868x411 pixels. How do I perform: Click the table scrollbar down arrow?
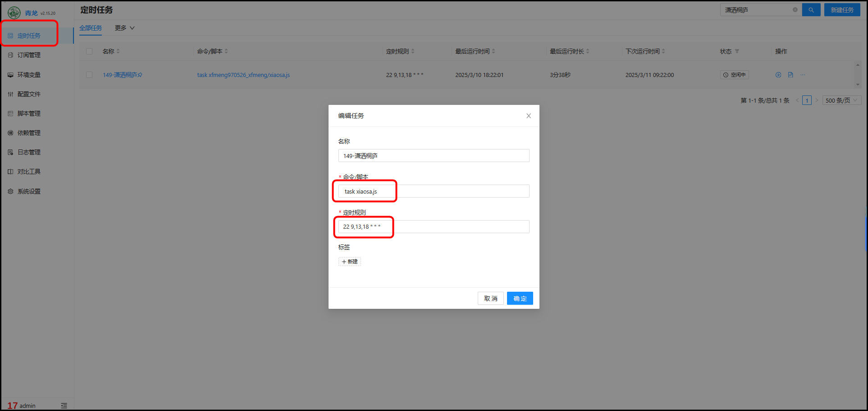(x=858, y=85)
